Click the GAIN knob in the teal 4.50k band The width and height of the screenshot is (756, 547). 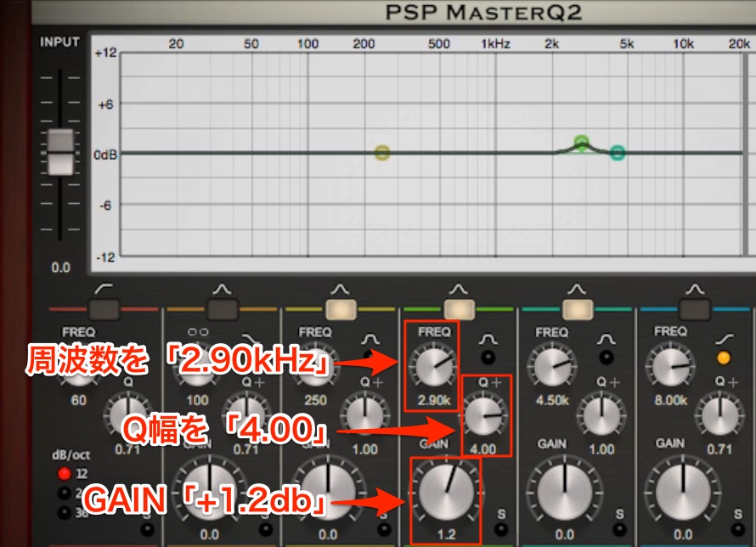coord(565,493)
